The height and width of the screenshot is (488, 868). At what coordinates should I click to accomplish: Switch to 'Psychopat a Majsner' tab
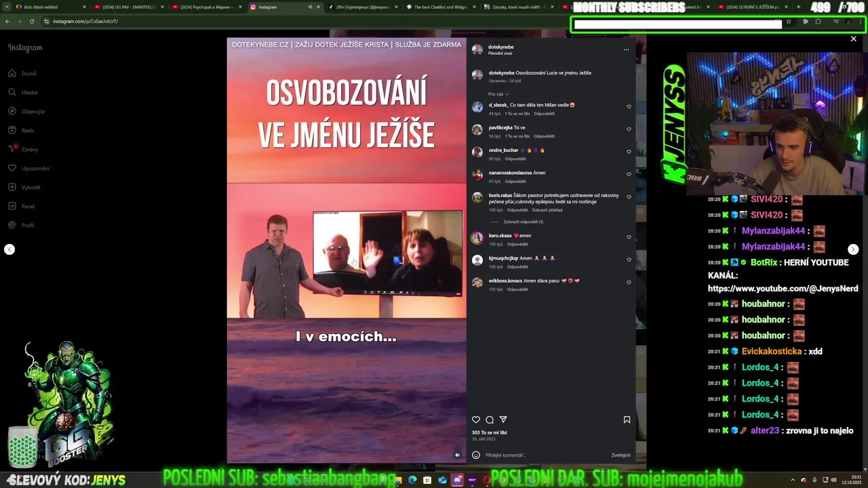(x=207, y=7)
